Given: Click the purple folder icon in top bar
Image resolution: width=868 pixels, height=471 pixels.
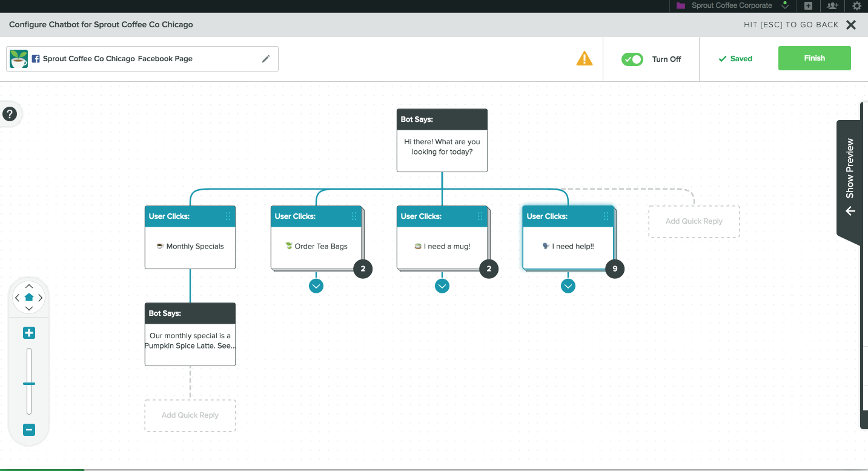Looking at the screenshot, I should pos(681,5).
